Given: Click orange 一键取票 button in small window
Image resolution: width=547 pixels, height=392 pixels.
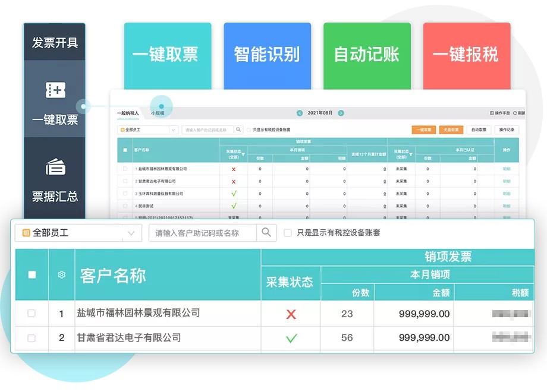Looking at the screenshot, I should [424, 130].
